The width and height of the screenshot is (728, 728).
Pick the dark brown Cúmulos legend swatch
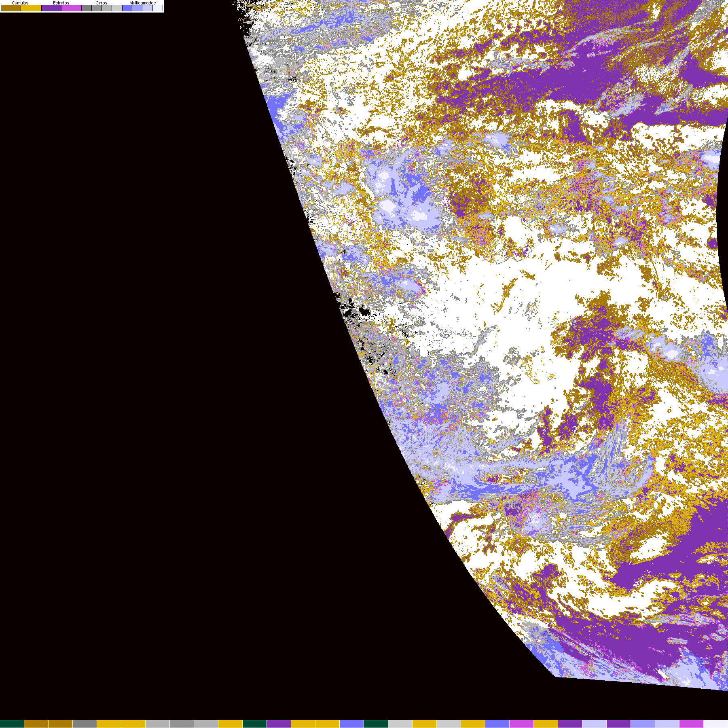(11, 8)
